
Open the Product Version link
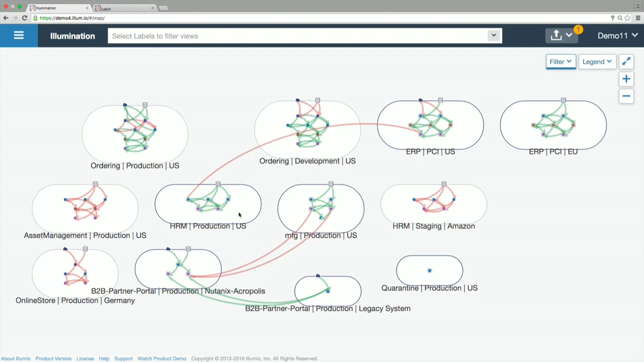point(53,359)
